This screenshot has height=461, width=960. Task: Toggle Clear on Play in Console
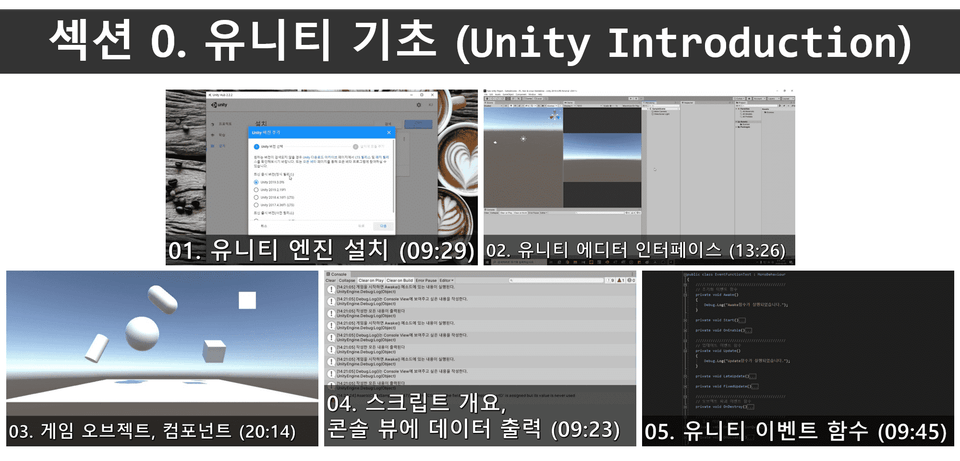[x=371, y=280]
